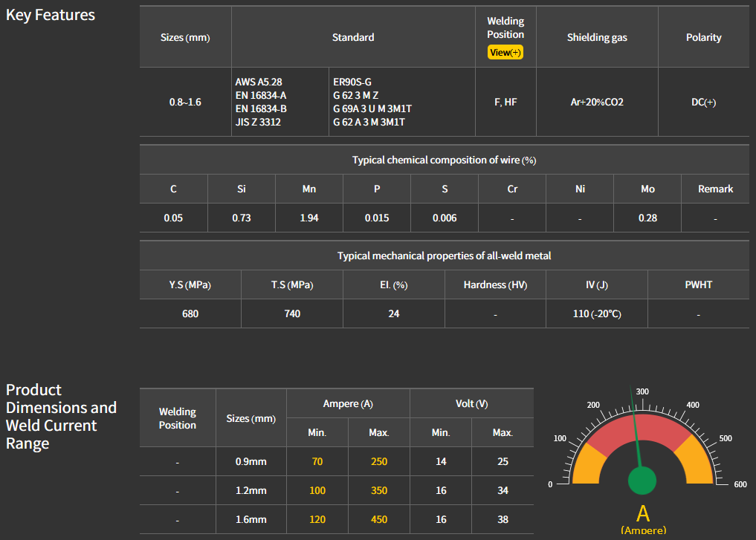Click the Key Features heading
Screen dimensions: 756x540
(51, 15)
